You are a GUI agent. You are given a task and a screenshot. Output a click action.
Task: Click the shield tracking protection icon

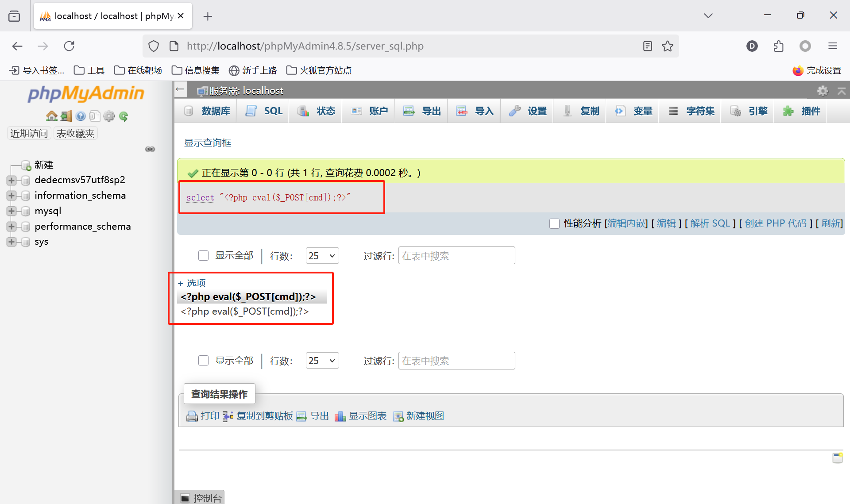pyautogui.click(x=154, y=46)
